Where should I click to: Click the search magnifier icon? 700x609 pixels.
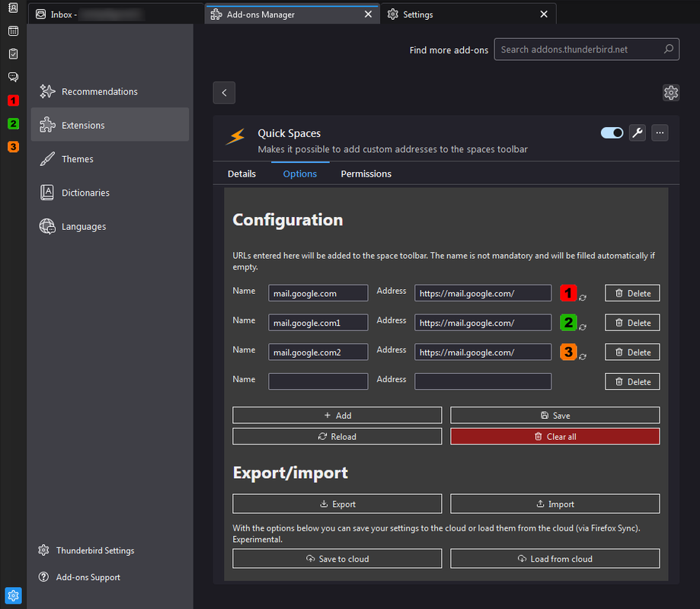pos(668,49)
